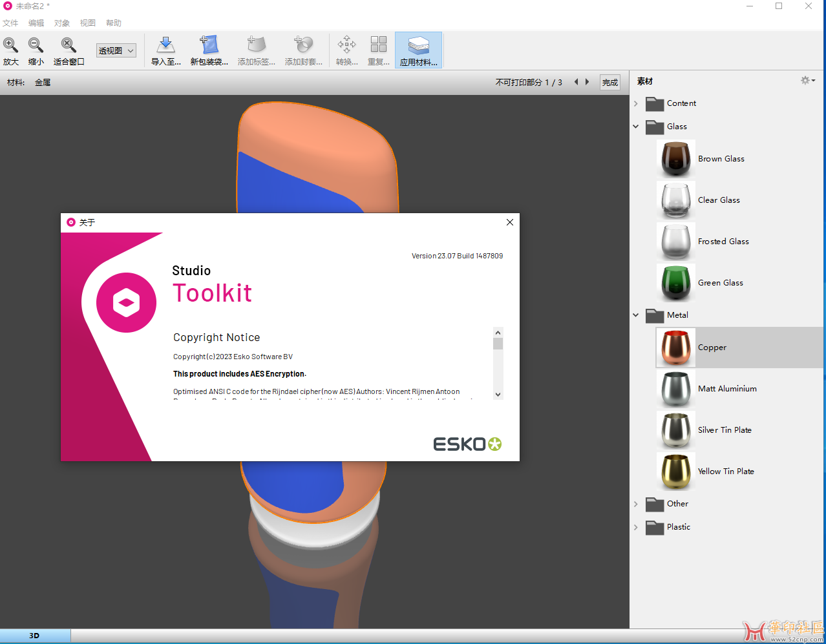826x644 pixels.
Task: Collapse the Glass folder
Action: (x=636, y=127)
